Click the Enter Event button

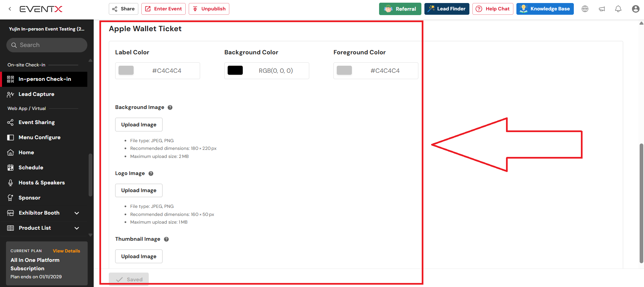click(x=164, y=9)
